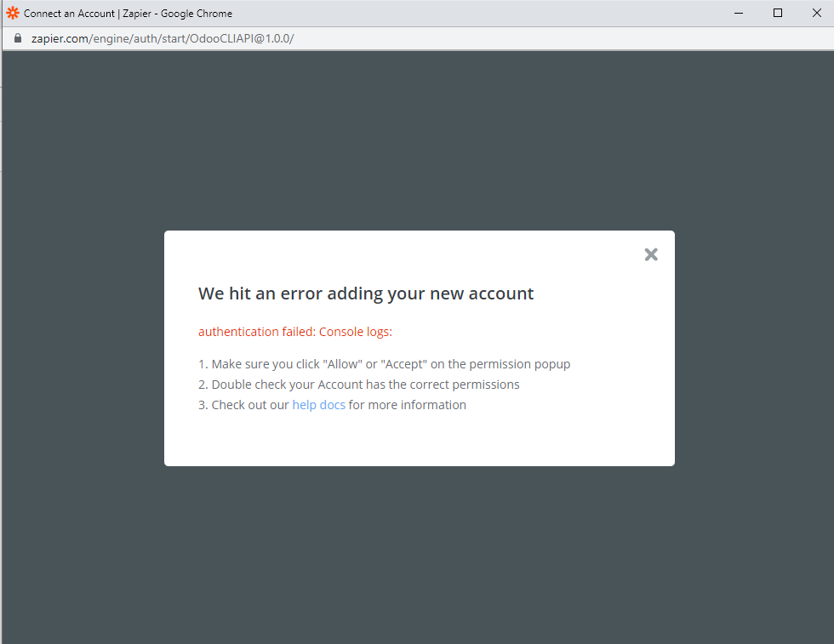834x644 pixels.
Task: Select the zapier.com address bar URL
Action: [x=163, y=38]
